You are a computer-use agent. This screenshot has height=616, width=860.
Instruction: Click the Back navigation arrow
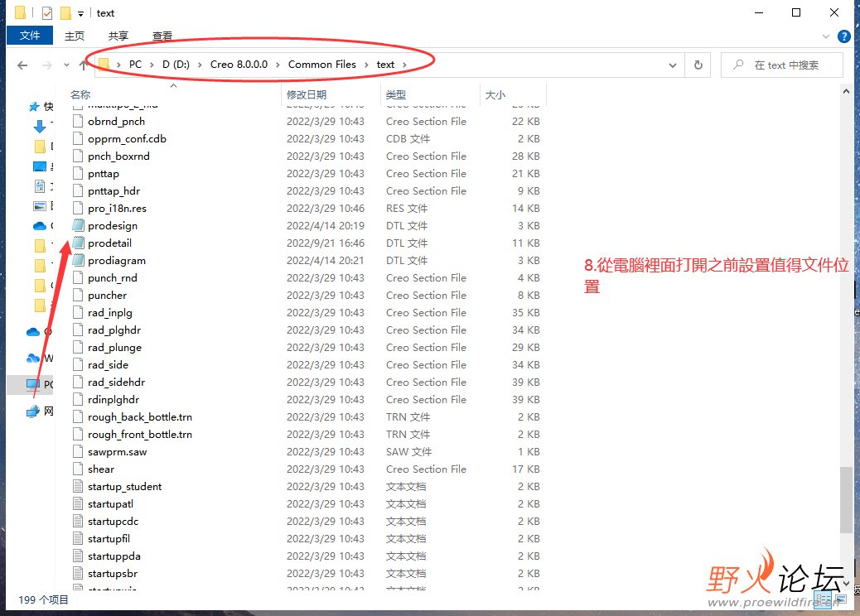(x=22, y=65)
